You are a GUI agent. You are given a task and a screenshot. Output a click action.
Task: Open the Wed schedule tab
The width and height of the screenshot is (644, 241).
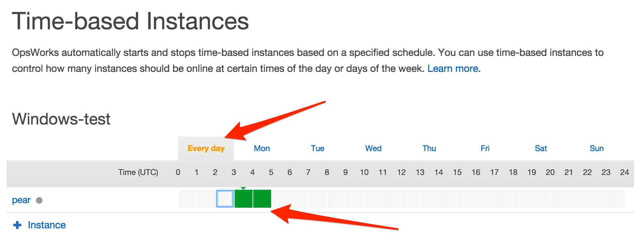374,148
